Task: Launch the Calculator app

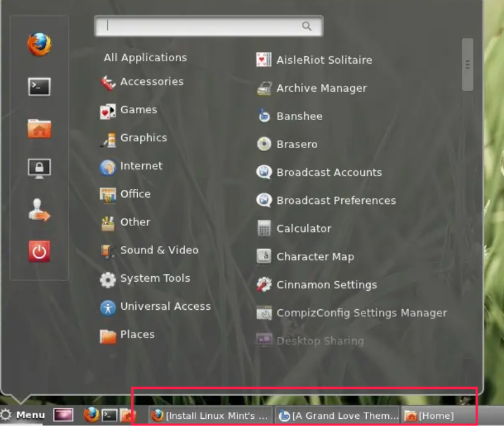Action: [x=294, y=228]
